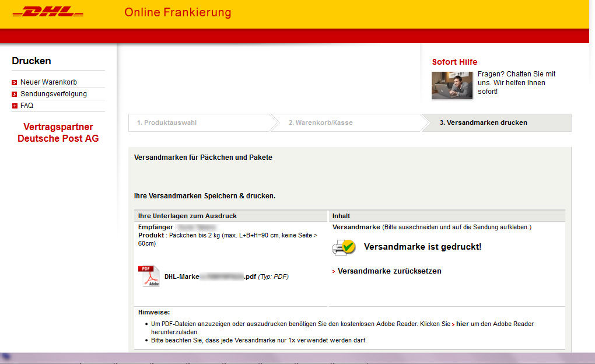Click 'Inhalt' column header
This screenshot has height=364, width=595.
pos(341,216)
